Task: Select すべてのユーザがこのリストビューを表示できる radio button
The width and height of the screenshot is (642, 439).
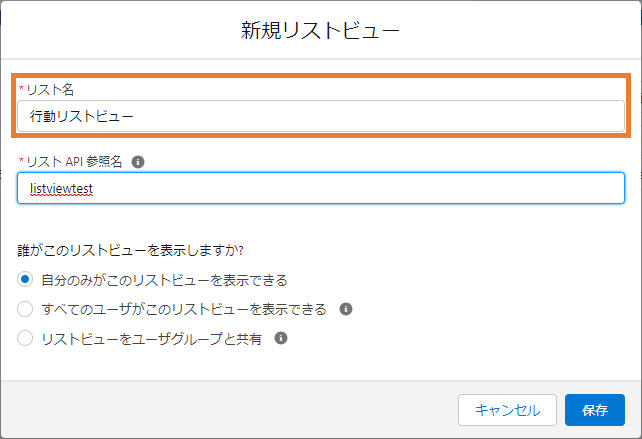Action: (25, 309)
